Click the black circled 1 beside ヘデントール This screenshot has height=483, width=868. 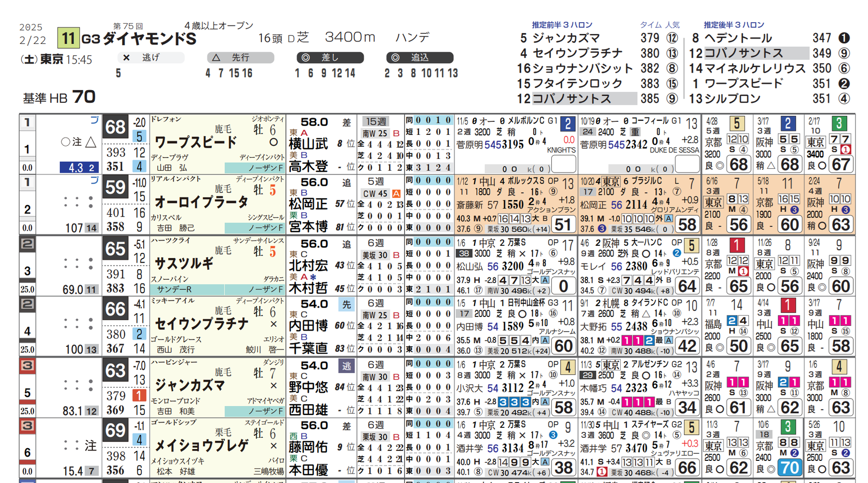tap(844, 38)
